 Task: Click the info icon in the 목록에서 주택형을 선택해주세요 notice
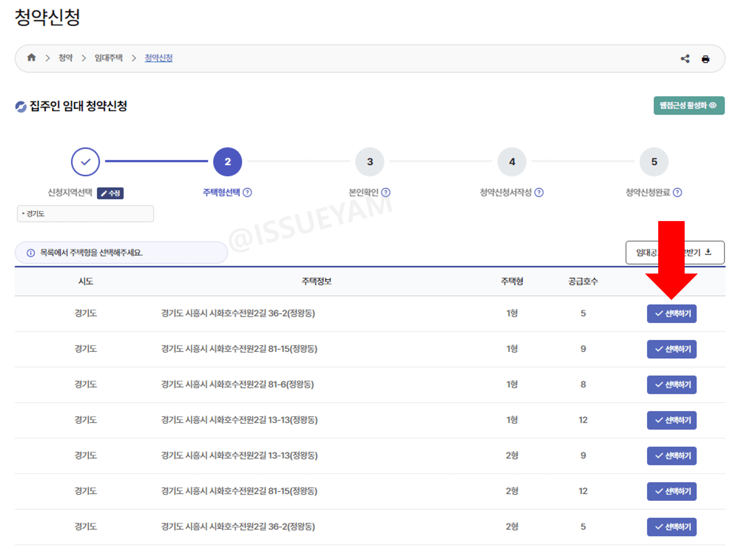(30, 253)
